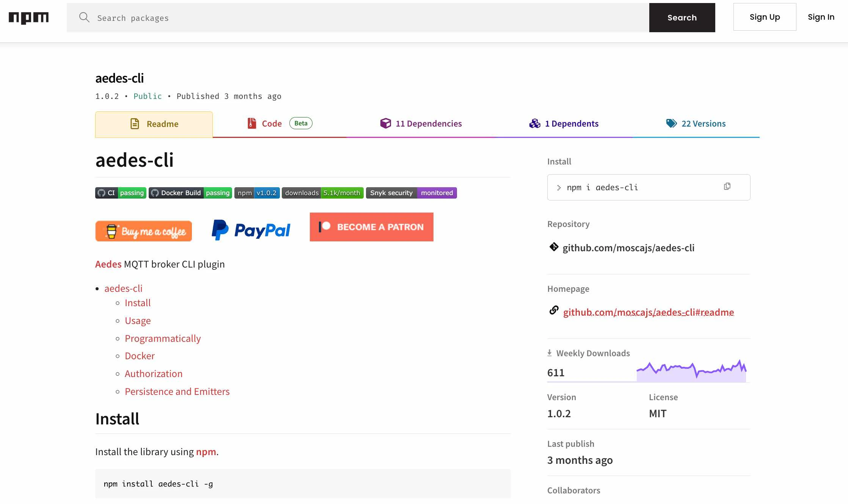Open the PayPal donation logo
848x504 pixels.
click(251, 230)
